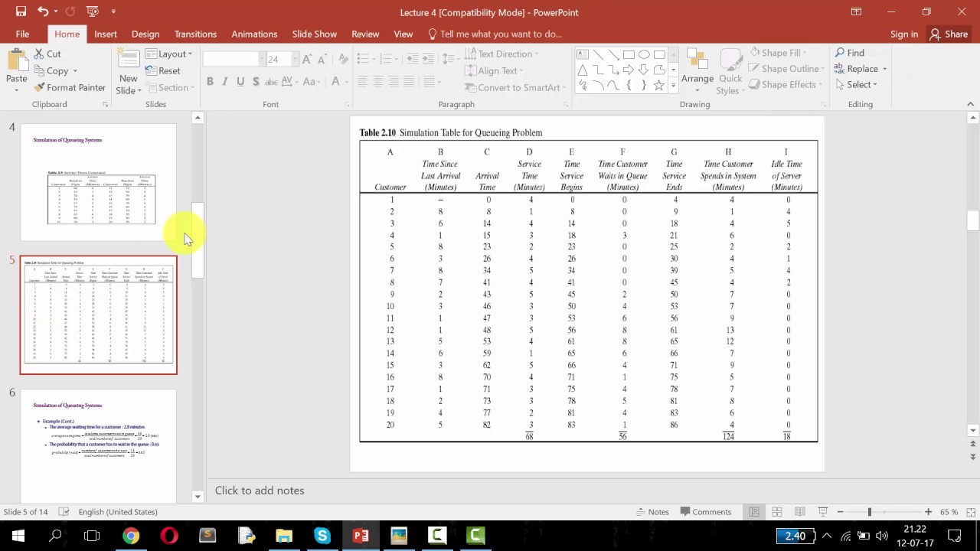Viewport: 980px width, 551px height.
Task: Click the zoom out minus button
Action: click(840, 511)
